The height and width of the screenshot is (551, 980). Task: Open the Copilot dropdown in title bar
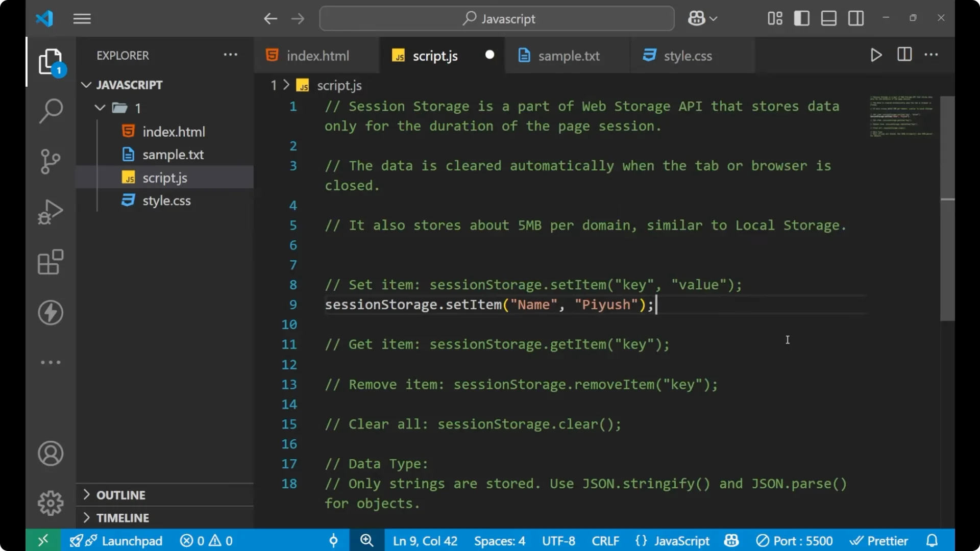[702, 18]
